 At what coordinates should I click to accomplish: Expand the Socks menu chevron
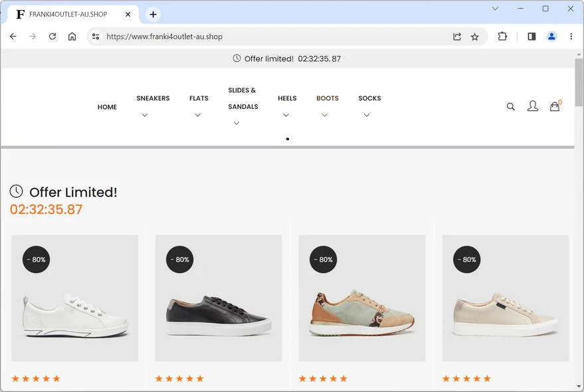tap(367, 115)
